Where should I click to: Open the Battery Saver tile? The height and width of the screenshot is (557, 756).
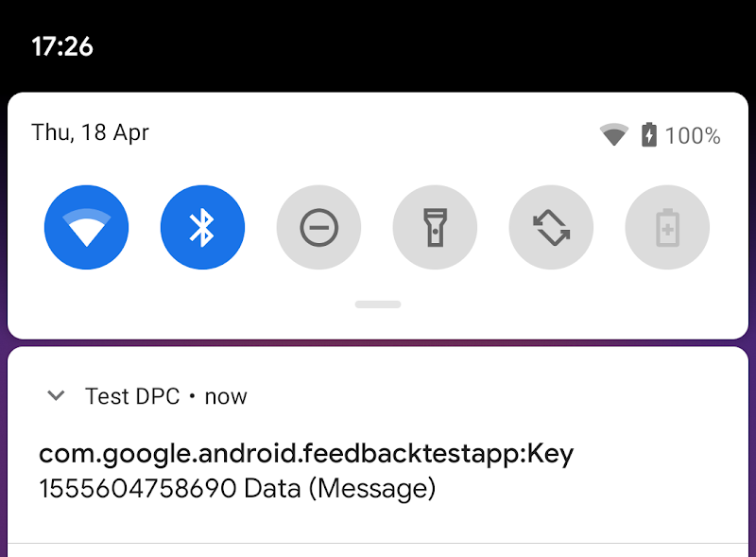(667, 227)
